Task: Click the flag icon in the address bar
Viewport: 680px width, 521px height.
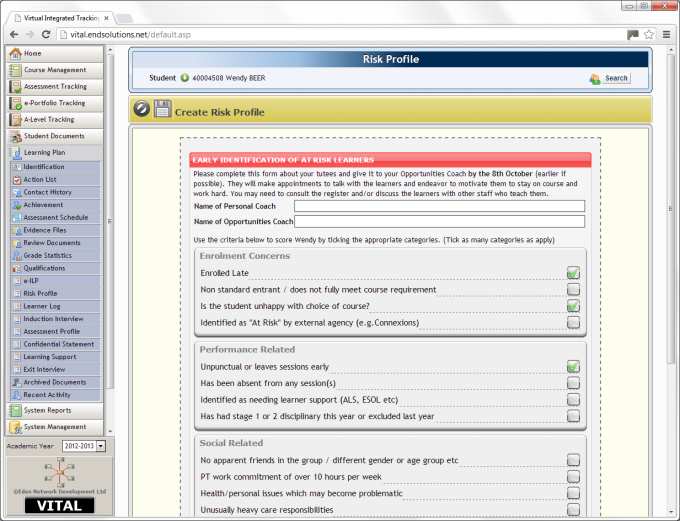Action: pyautogui.click(x=633, y=35)
